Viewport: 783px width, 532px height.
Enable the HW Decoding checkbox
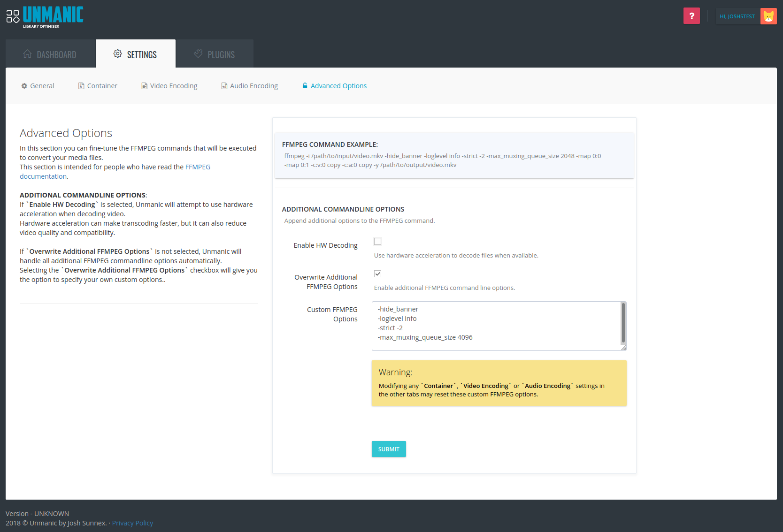pyautogui.click(x=377, y=241)
